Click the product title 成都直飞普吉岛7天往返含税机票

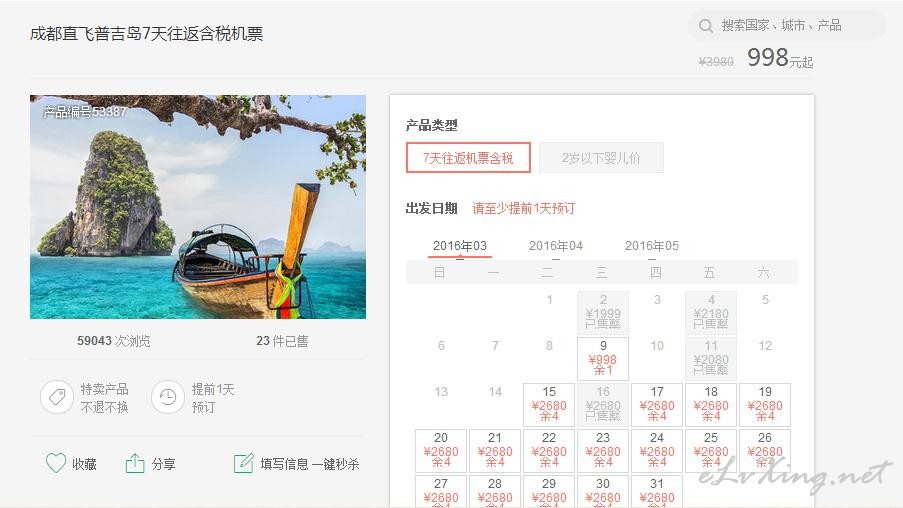pyautogui.click(x=146, y=34)
